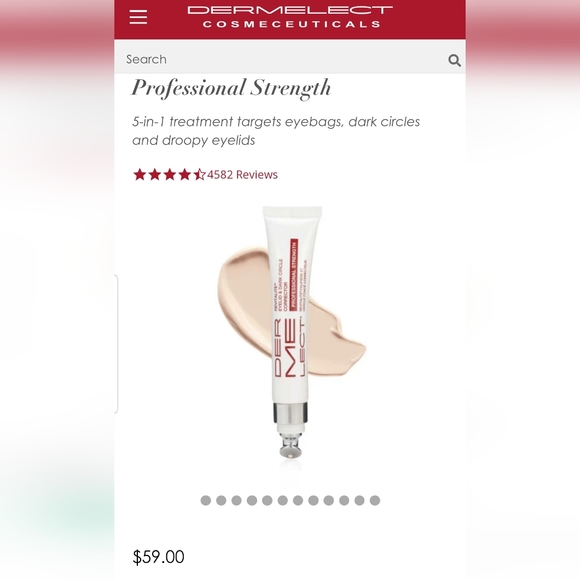The image size is (580, 580).
Task: Click the star rating icons
Action: coord(169,174)
